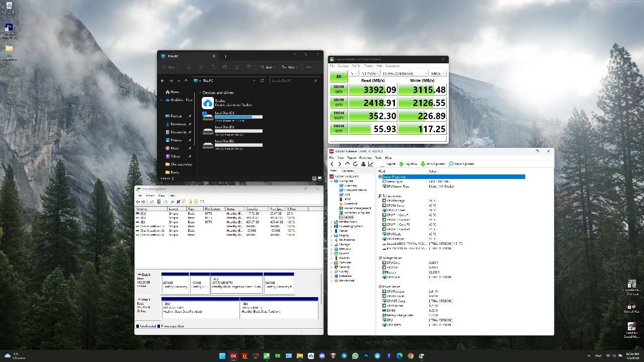The height and width of the screenshot is (362, 644).
Task: Run the SEQ1M Q8T1 benchmark button
Action: point(339,90)
